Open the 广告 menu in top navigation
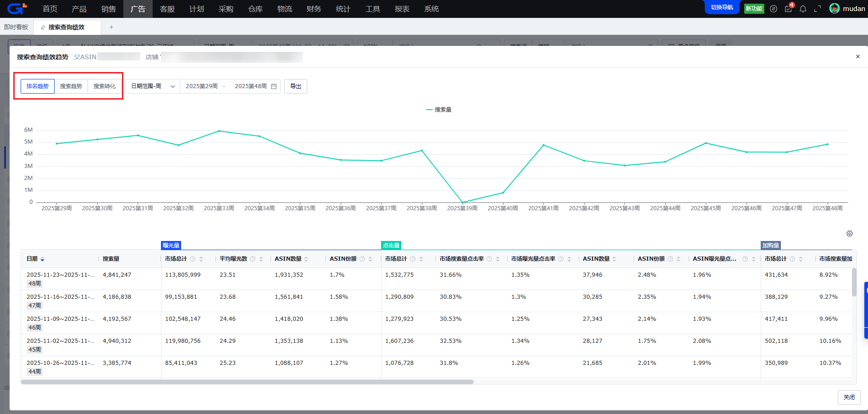Screen dimensions: 868x414 click(138, 9)
